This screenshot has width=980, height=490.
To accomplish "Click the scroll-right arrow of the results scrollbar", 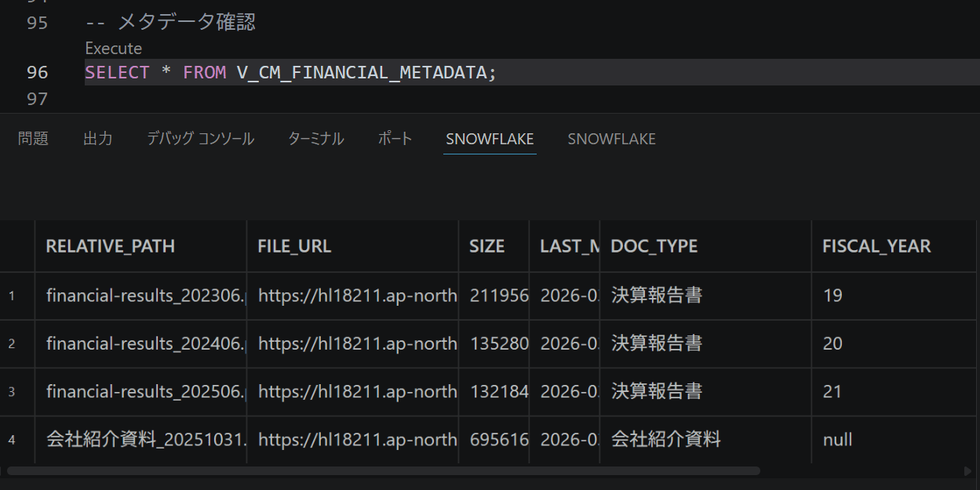I will click(967, 471).
